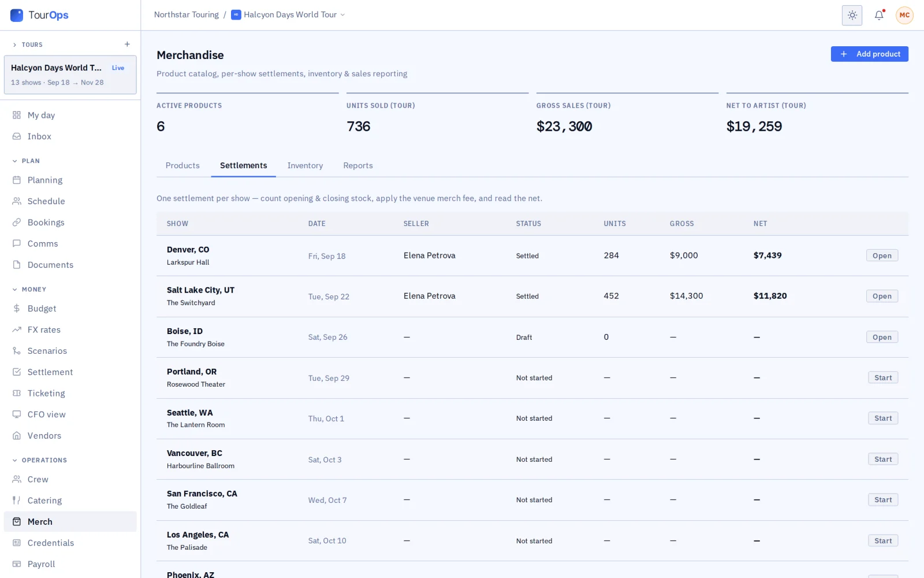Open the Halcyon Days World Tour dropdown
Image resolution: width=924 pixels, height=578 pixels.
click(x=288, y=15)
